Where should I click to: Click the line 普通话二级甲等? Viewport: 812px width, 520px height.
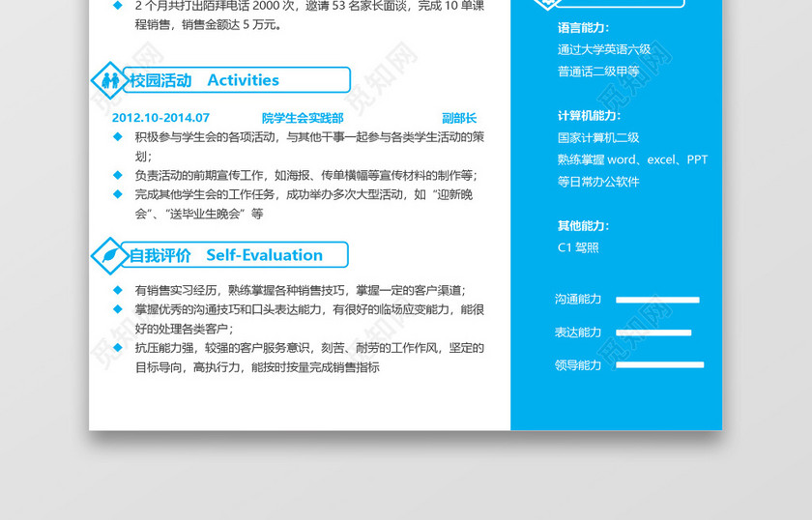[598, 72]
